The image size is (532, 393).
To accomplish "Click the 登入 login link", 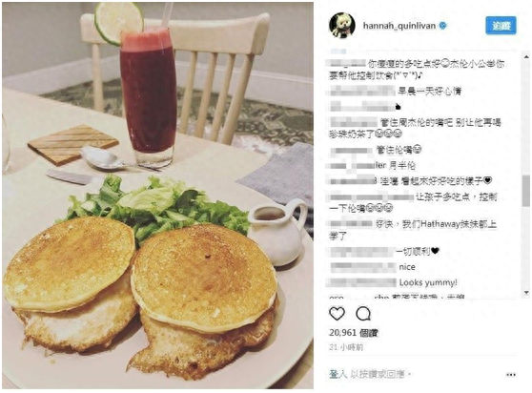I will point(338,374).
